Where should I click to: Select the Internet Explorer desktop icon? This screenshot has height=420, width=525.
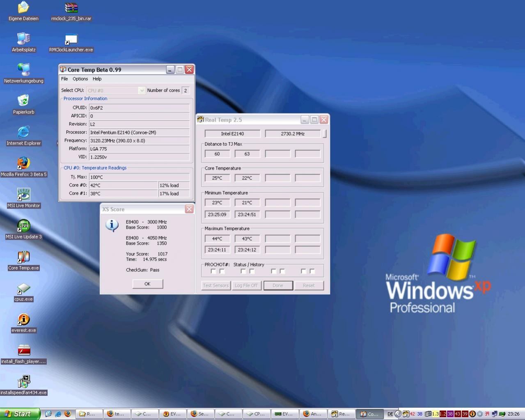[x=23, y=136]
